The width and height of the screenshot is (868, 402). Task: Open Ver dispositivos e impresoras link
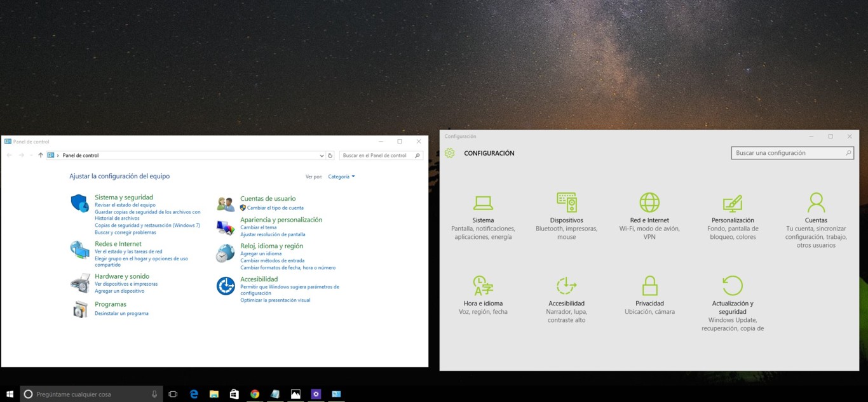click(x=126, y=284)
